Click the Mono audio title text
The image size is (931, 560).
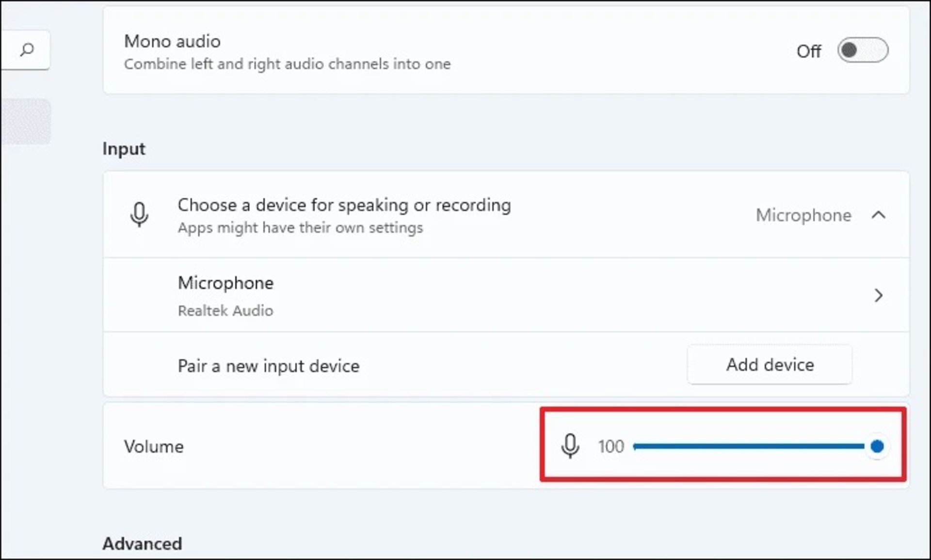click(172, 42)
